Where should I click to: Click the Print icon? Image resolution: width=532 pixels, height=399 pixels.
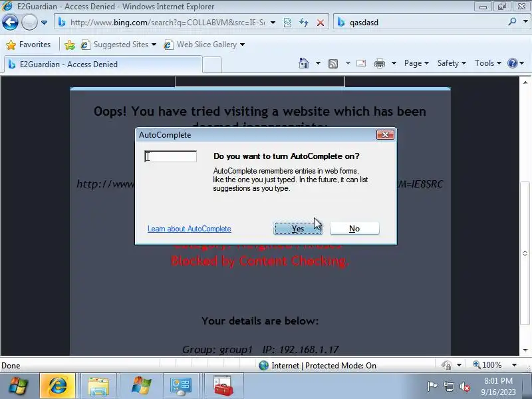379,63
